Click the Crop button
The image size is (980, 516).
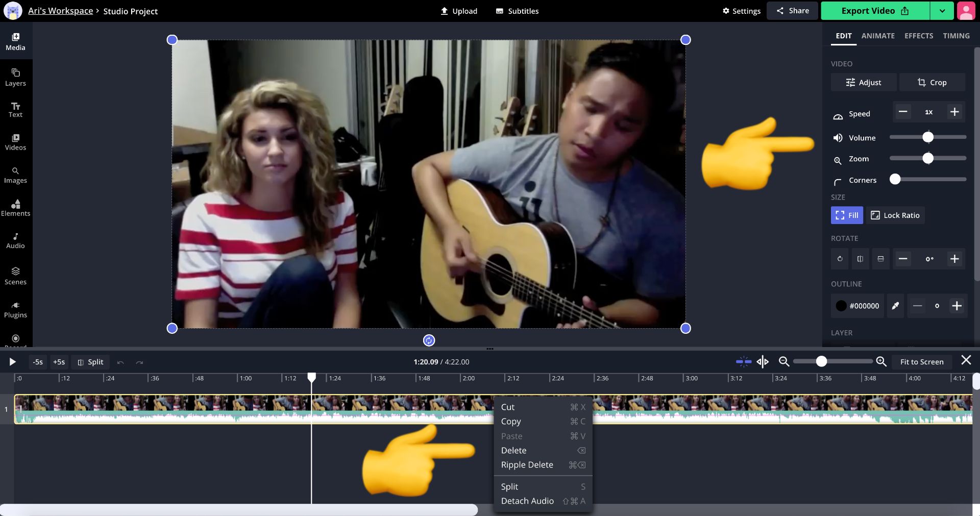click(x=932, y=82)
